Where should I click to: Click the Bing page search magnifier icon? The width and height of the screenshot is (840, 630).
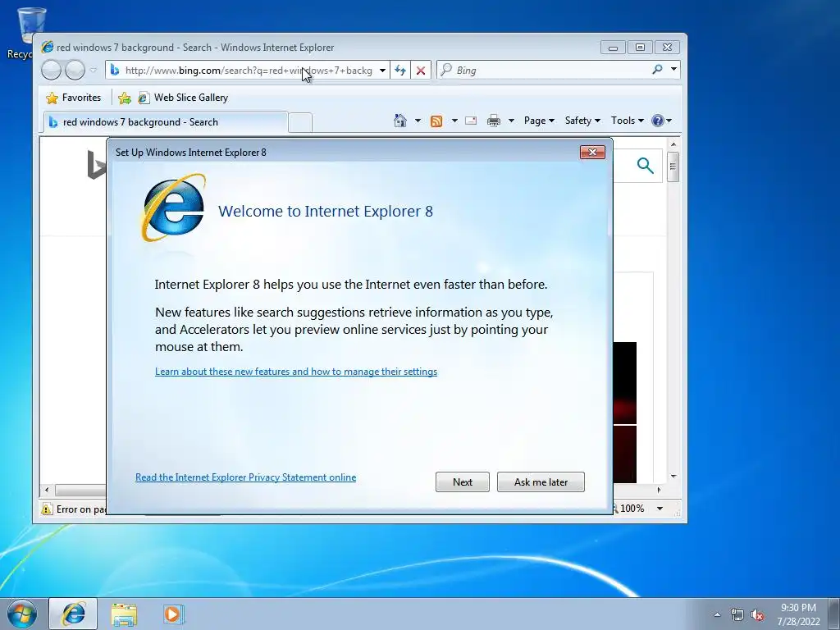tap(646, 166)
